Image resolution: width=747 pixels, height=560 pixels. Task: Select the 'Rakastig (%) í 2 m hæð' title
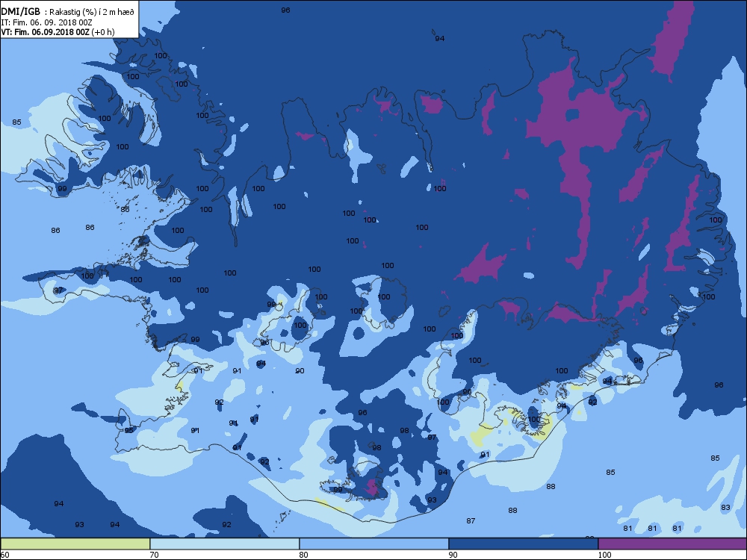[x=92, y=13]
